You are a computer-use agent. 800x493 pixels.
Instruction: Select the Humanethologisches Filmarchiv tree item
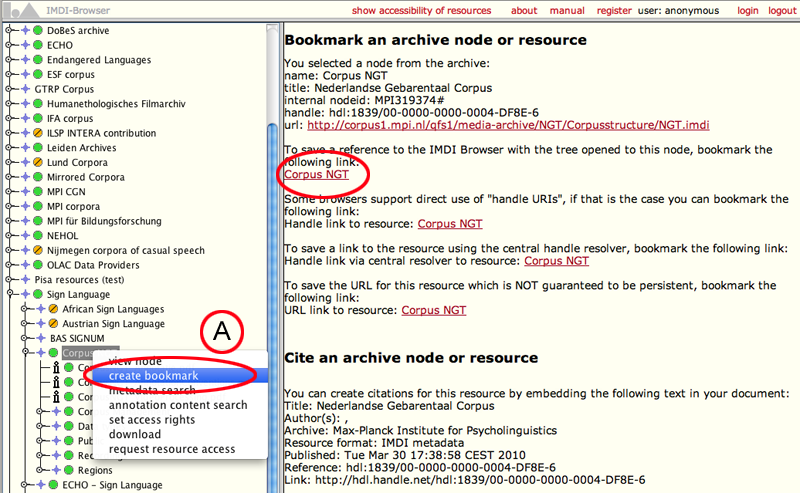[116, 104]
